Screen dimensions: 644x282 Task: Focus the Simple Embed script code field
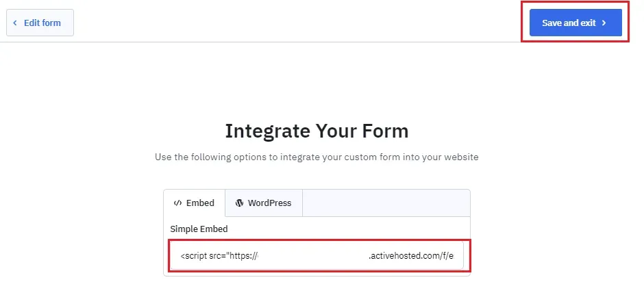point(317,255)
